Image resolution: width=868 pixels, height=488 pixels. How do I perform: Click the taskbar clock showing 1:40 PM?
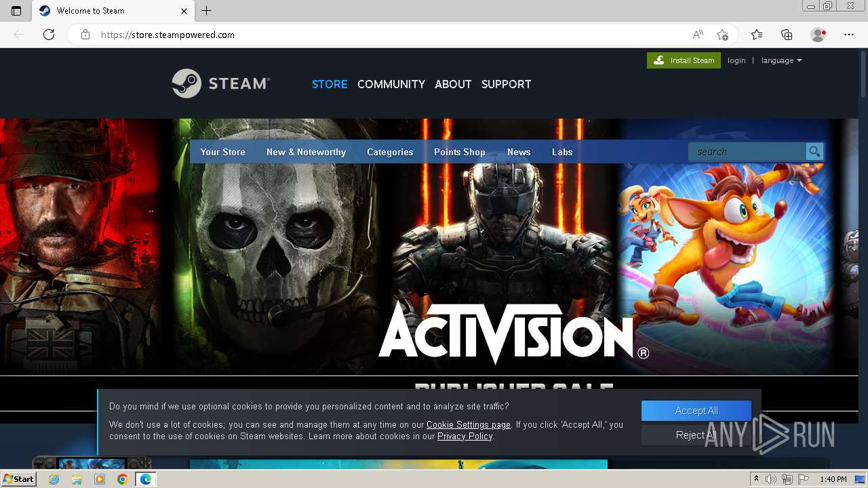[x=833, y=479]
